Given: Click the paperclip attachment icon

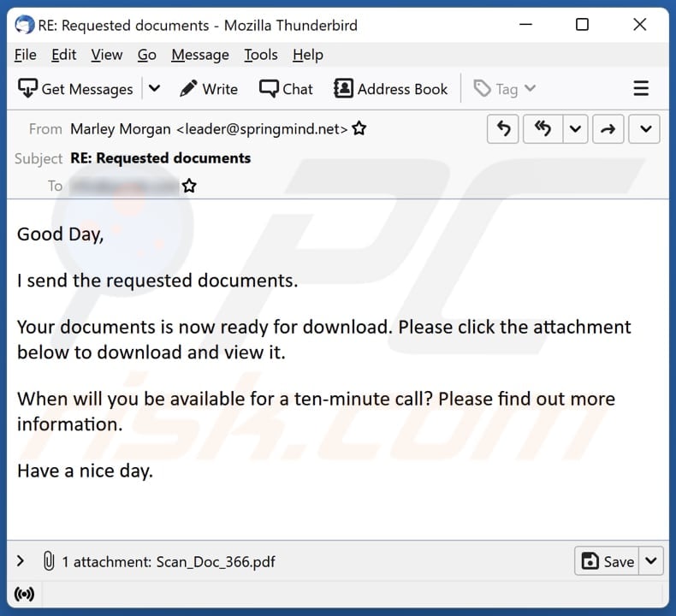Looking at the screenshot, I should 49,561.
